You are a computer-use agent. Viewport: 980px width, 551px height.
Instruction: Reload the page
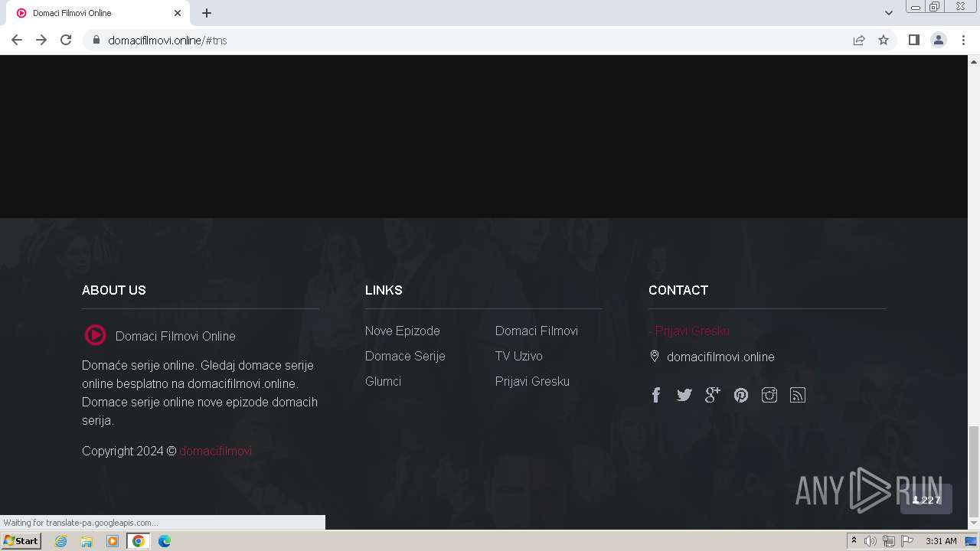pos(66,40)
